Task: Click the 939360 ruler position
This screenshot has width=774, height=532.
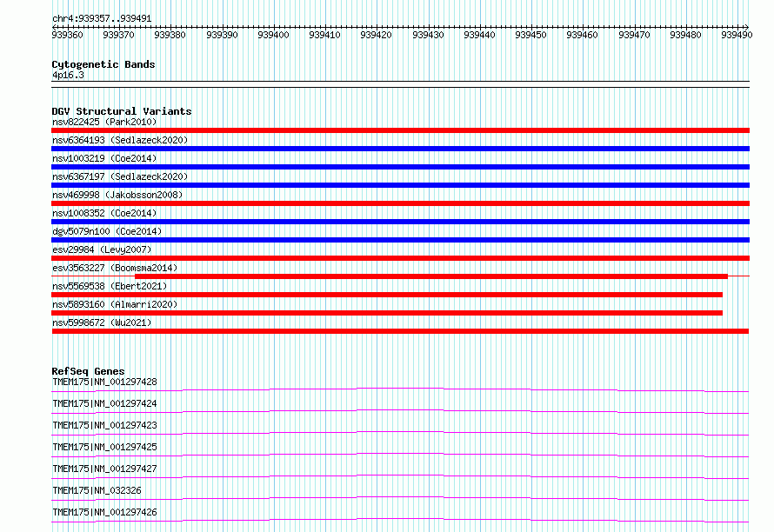Action: [67, 35]
